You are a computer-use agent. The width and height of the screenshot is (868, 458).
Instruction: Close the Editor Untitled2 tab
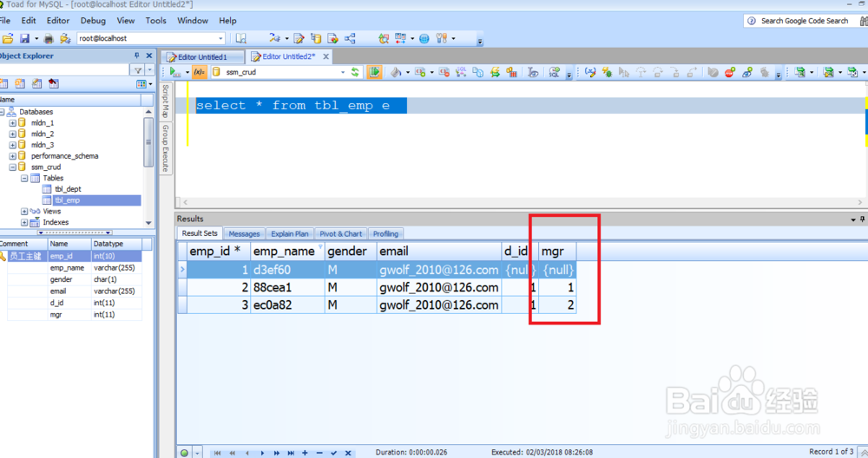tap(326, 56)
